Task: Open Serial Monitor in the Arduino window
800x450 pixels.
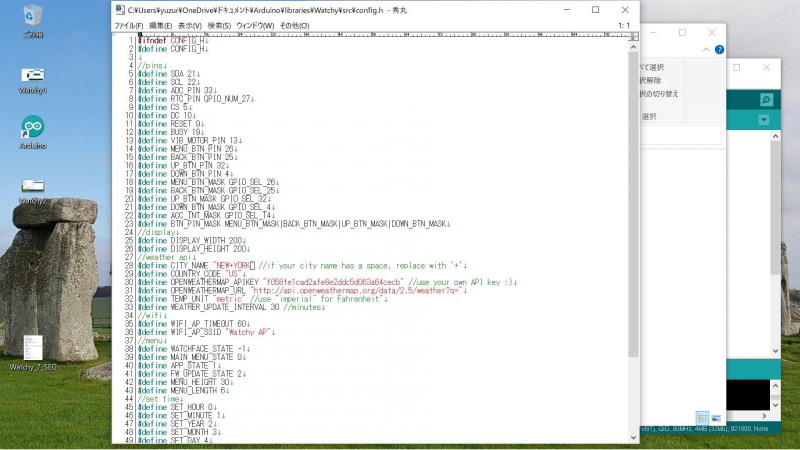Action: (x=766, y=100)
